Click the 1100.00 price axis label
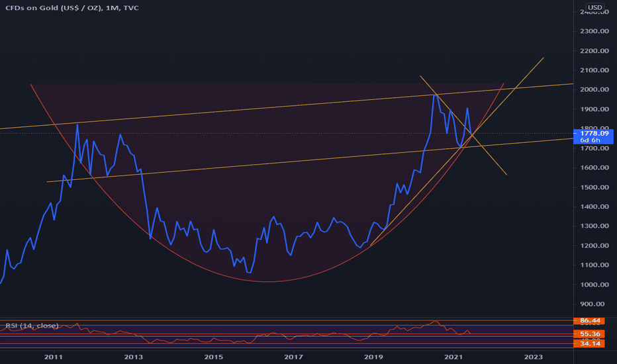The width and height of the screenshot is (617, 364). click(x=594, y=265)
